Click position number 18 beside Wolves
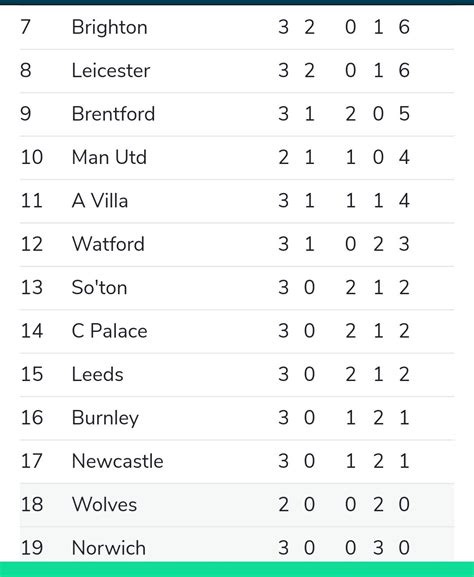 [32, 505]
